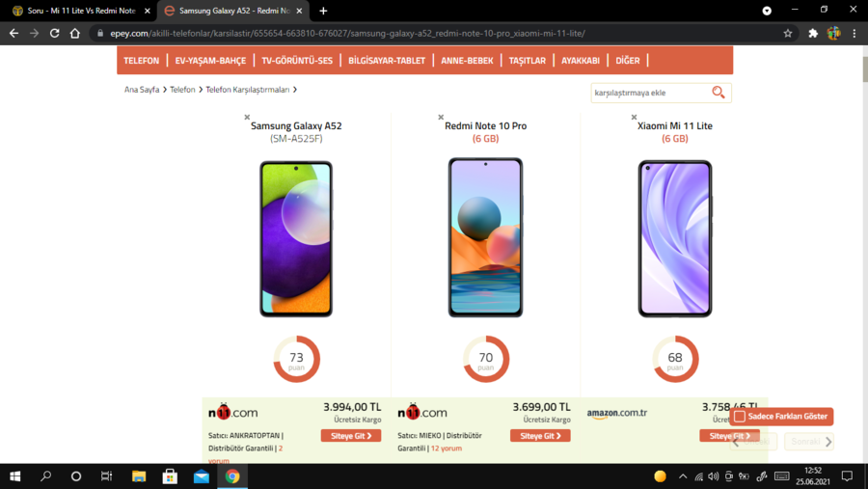This screenshot has height=489, width=868.
Task: Remove Samsung Galaxy A52 with its X icon
Action: 247,117
